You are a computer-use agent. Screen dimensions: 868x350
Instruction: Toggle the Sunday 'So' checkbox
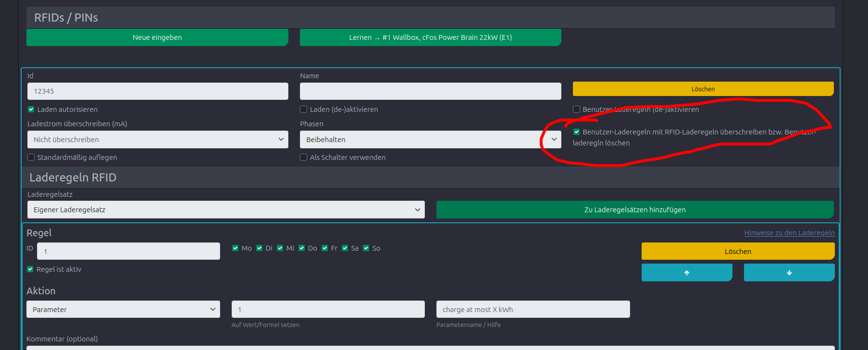[366, 248]
